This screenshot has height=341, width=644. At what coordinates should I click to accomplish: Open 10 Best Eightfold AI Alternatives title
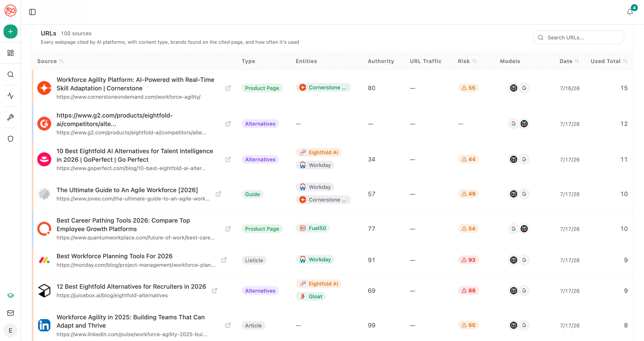[x=135, y=155]
